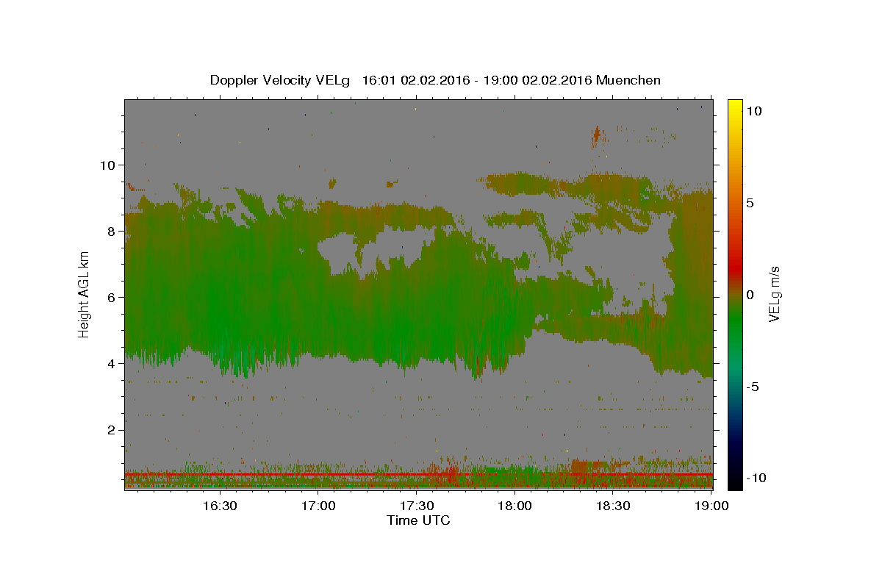882x588 pixels.
Task: Click the 17:30 time axis label
Action: (x=417, y=506)
